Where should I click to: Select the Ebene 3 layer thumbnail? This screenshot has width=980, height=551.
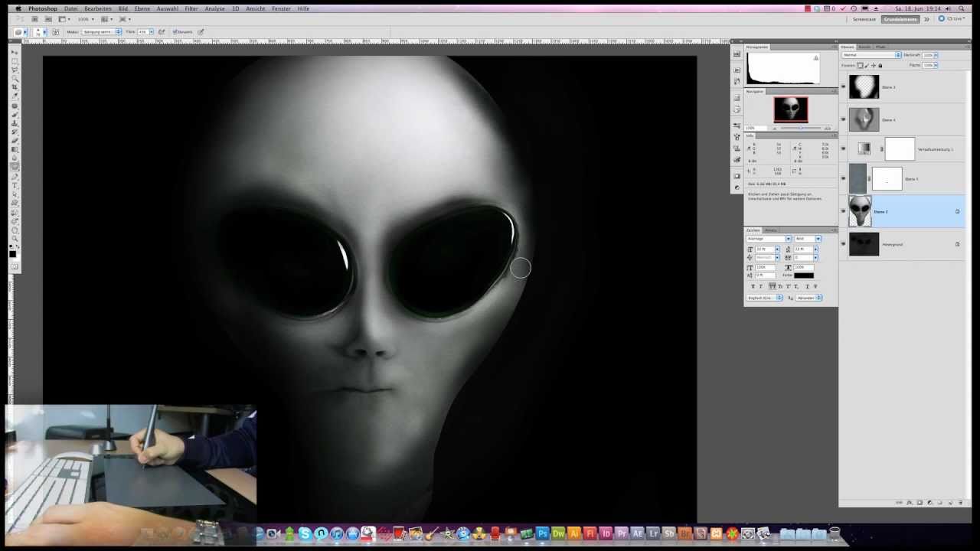tap(864, 86)
